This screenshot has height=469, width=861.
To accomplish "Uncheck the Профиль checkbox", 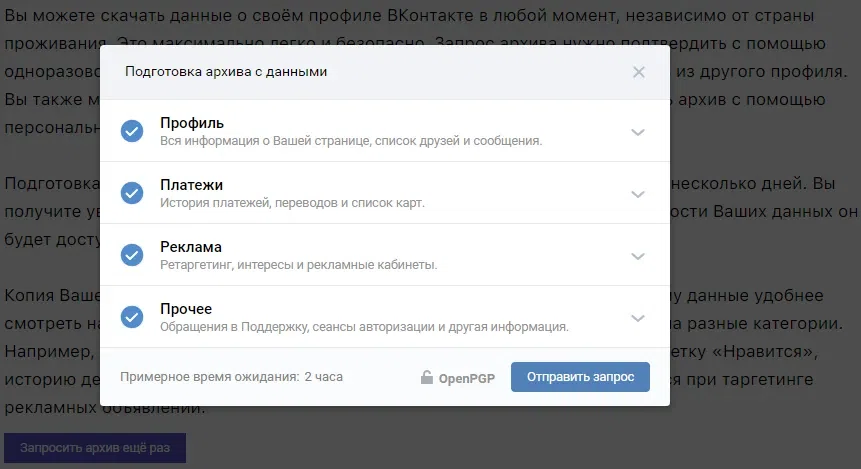I will tap(132, 131).
